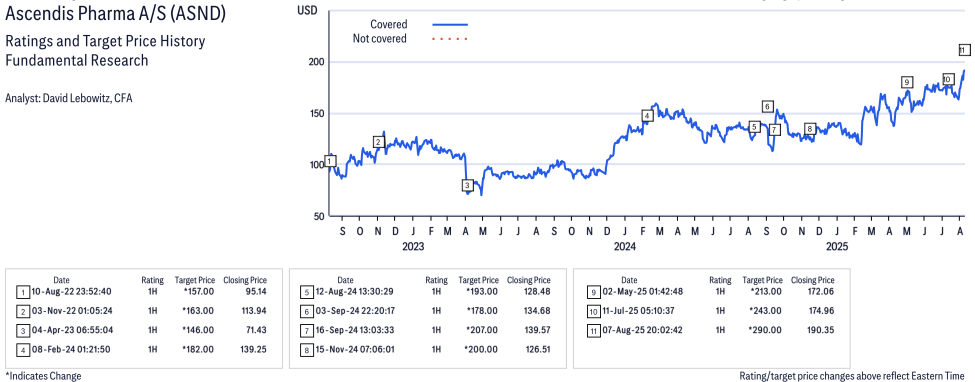Click target price *157.00
Screen dimensions: 975x382
(x=198, y=291)
